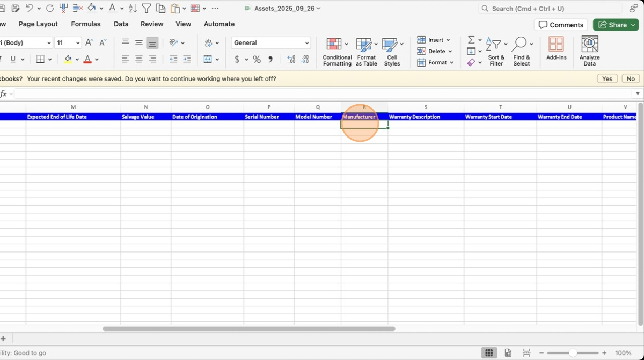Open Cell Styles gallery

[x=392, y=52]
